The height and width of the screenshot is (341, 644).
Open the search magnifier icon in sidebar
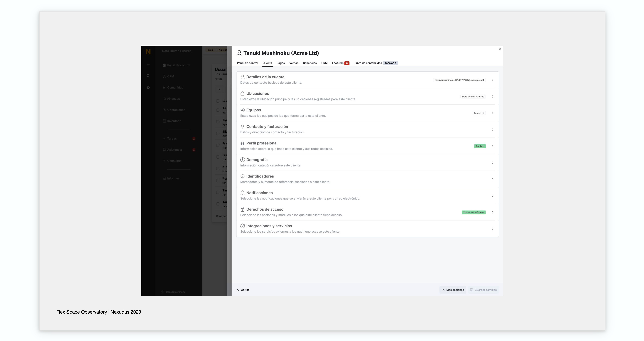tap(148, 76)
